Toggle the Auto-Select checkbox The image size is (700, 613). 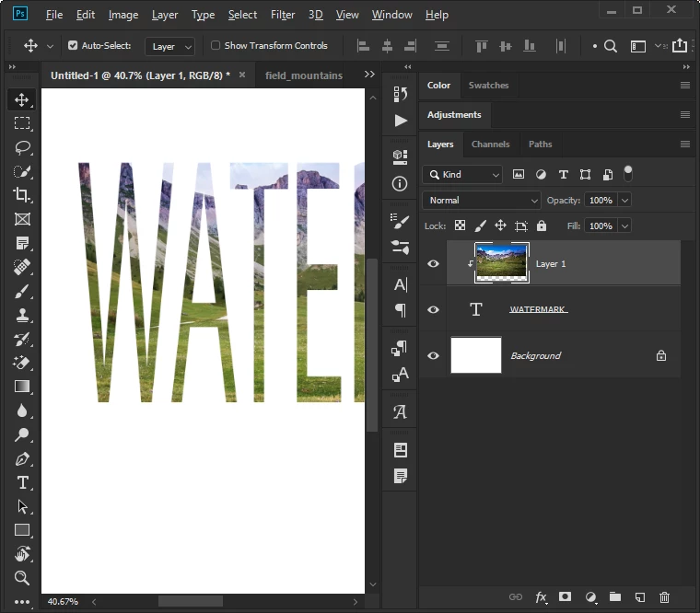click(x=73, y=45)
